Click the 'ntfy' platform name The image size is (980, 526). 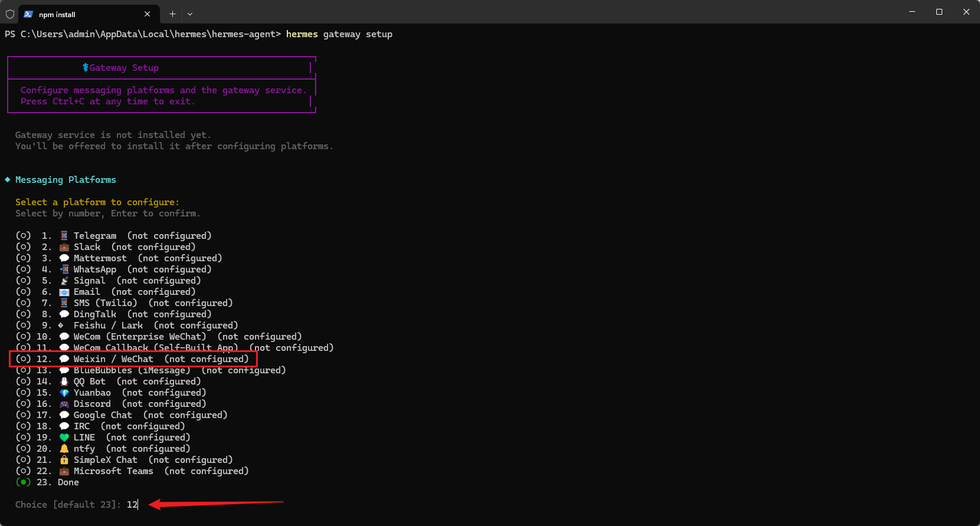click(x=84, y=449)
